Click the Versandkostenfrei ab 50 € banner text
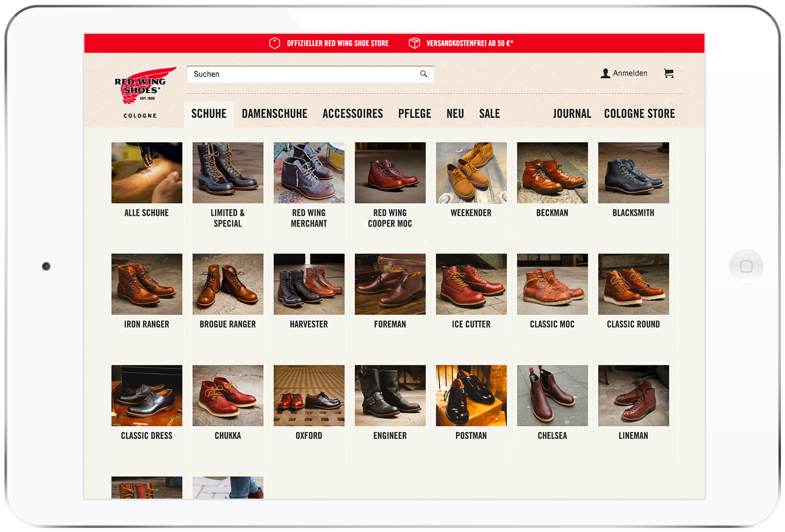 tap(470, 43)
